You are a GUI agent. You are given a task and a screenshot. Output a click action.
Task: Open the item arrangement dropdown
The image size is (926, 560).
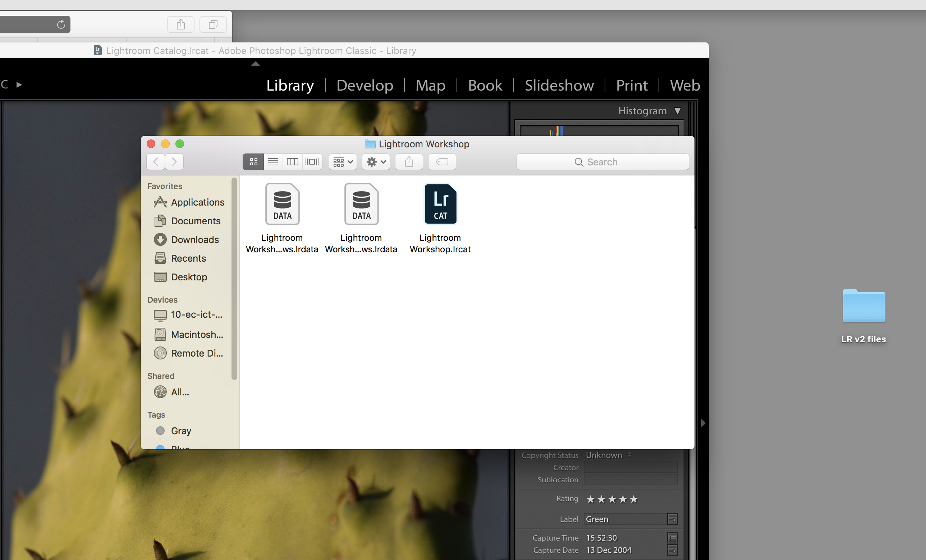[343, 162]
